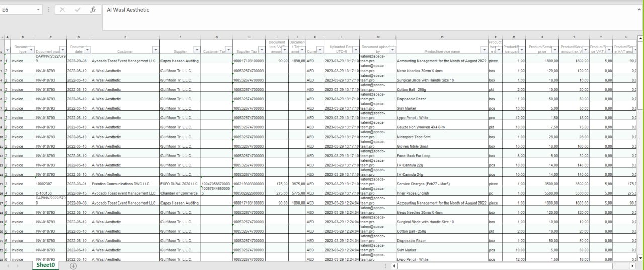The width and height of the screenshot is (644, 270).
Task: Add a new sheet with the plus icon
Action: pos(73,265)
